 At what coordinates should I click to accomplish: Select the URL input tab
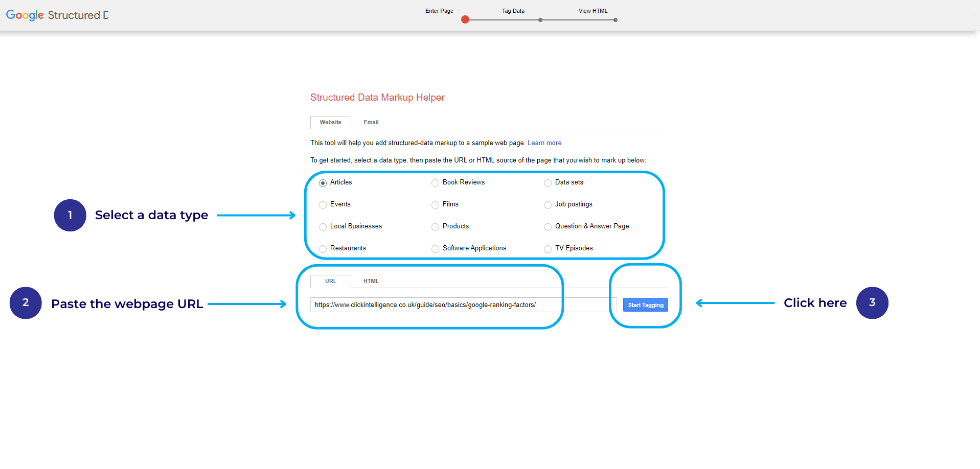click(x=330, y=282)
